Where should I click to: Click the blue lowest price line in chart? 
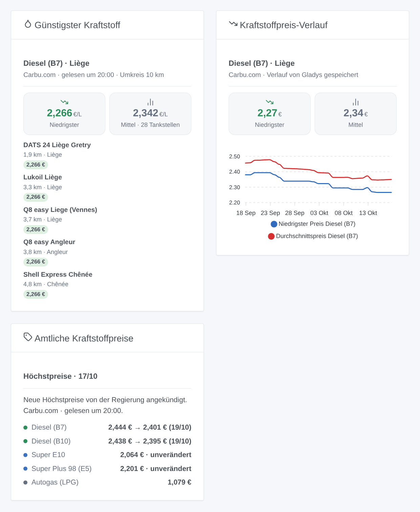click(318, 183)
